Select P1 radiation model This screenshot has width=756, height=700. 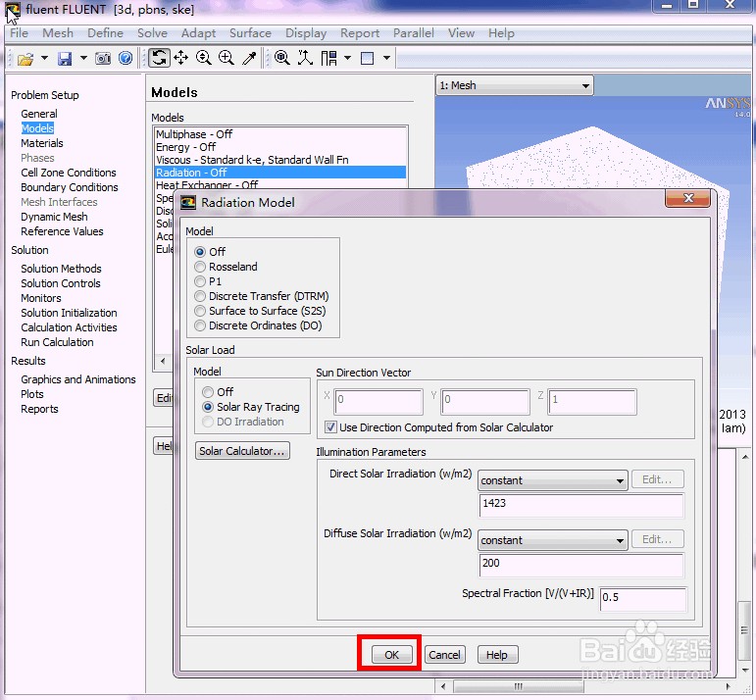(200, 281)
